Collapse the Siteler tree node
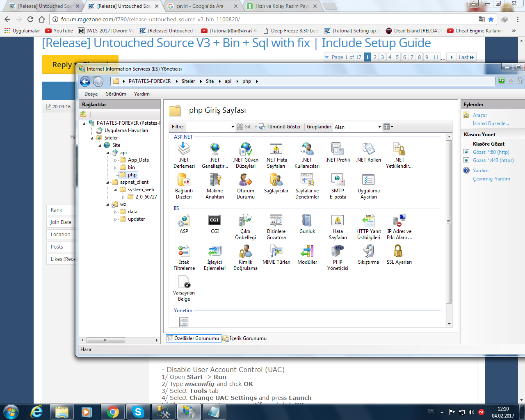525x420 pixels. (x=92, y=138)
